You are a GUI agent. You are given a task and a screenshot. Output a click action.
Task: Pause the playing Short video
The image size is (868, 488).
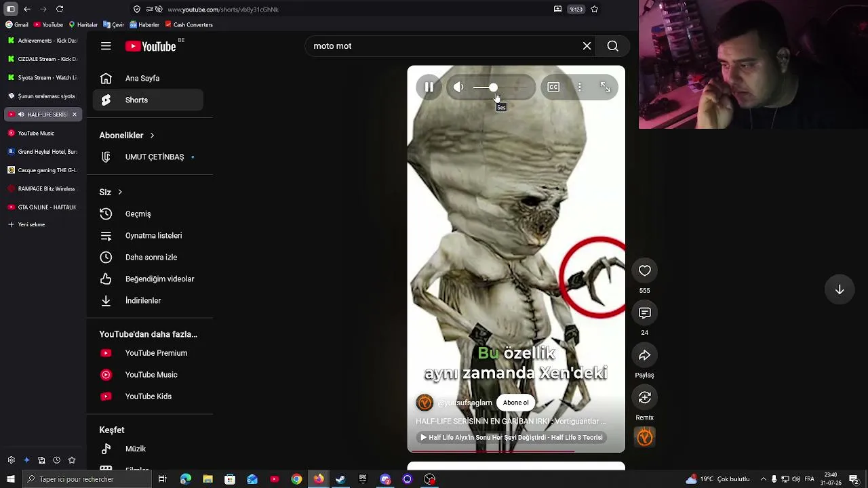click(429, 87)
